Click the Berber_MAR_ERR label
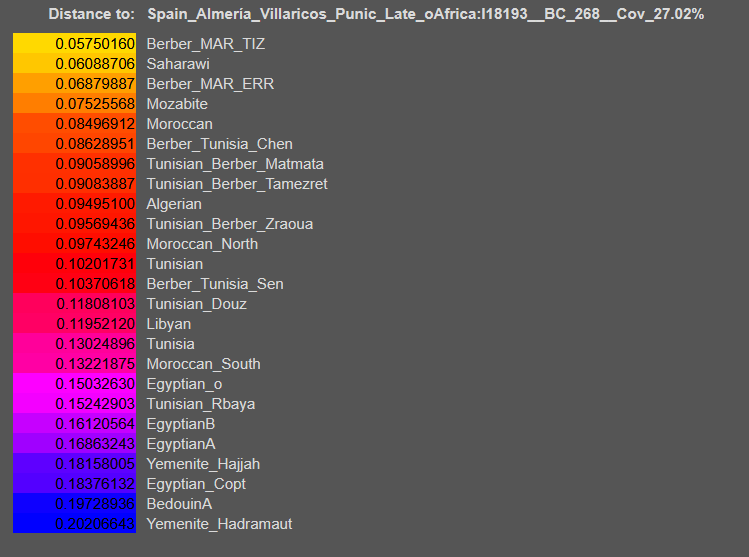 210,84
